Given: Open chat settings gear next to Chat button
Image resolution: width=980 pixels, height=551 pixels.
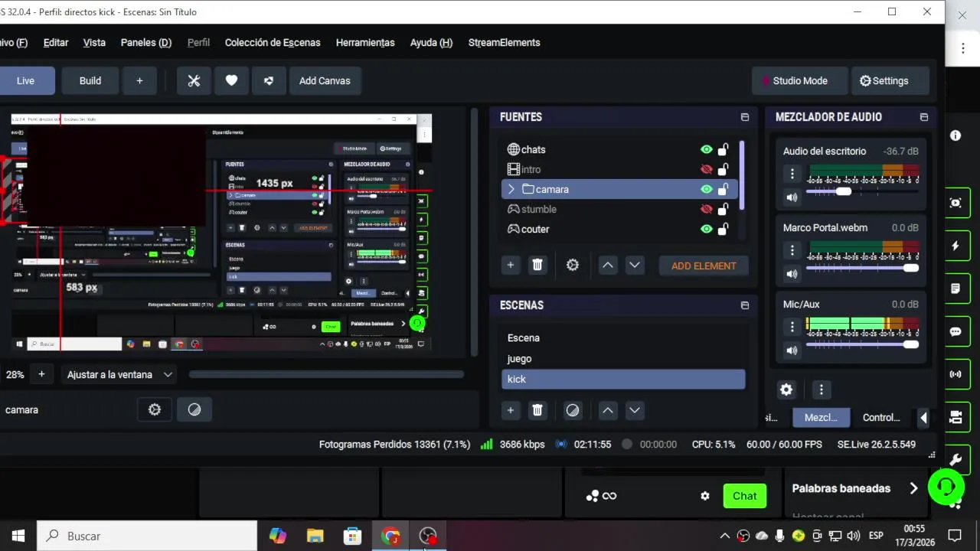Looking at the screenshot, I should 705,496.
